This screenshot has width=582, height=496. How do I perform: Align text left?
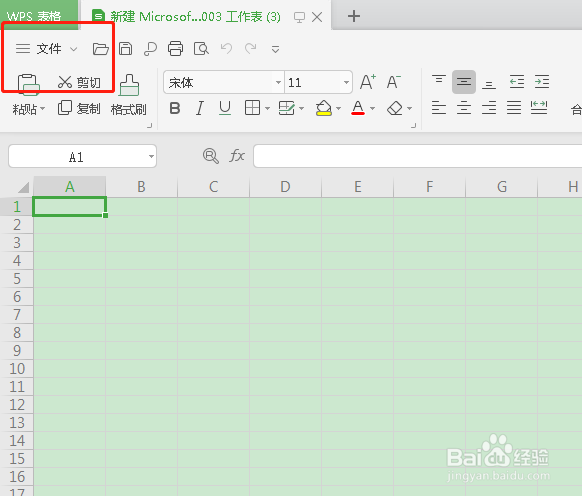click(x=439, y=108)
